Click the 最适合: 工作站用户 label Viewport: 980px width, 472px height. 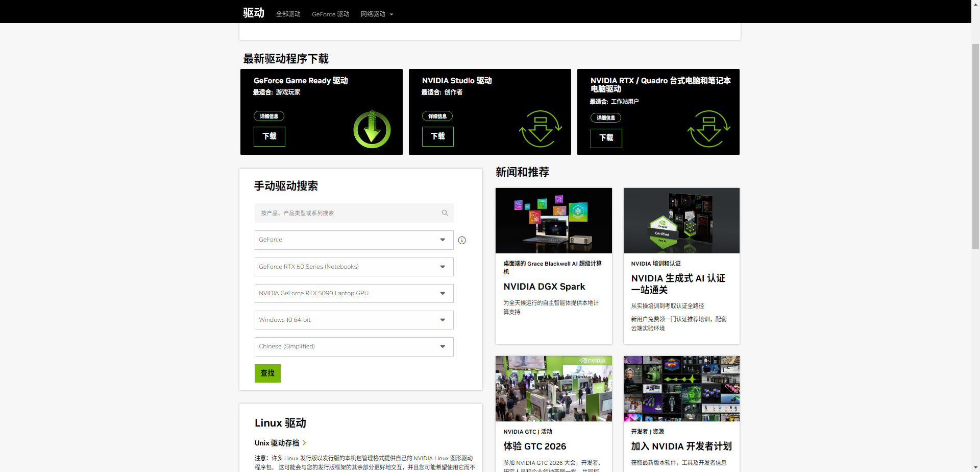click(614, 102)
